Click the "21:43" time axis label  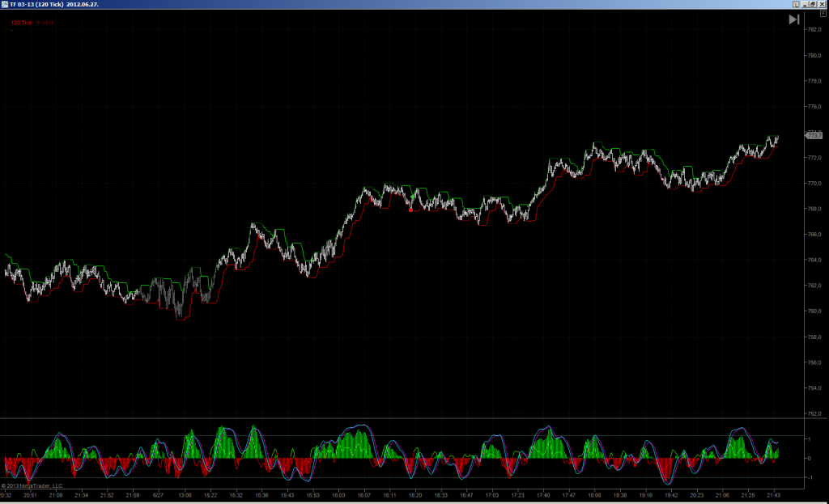click(773, 496)
